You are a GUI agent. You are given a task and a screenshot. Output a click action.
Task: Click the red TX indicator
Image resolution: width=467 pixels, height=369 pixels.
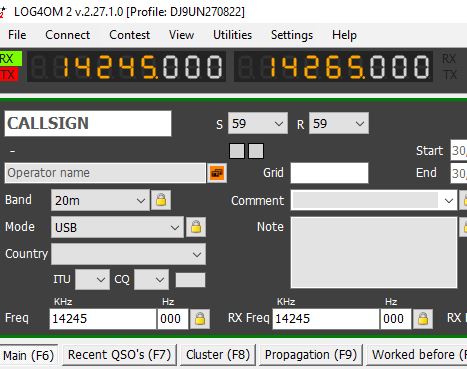coord(9,75)
